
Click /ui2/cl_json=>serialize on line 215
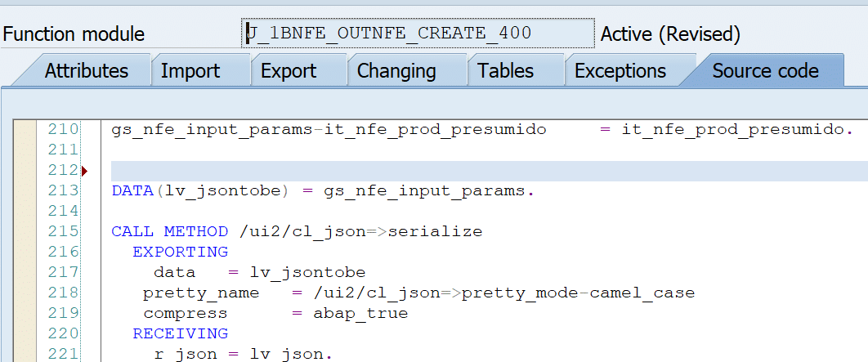(x=361, y=232)
